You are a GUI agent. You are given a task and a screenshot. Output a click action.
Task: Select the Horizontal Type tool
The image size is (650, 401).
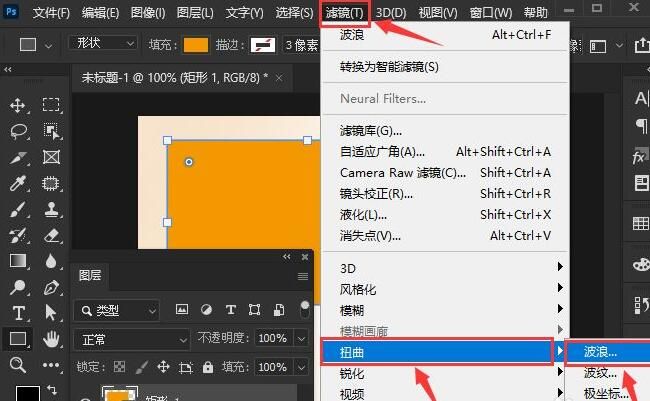click(18, 313)
